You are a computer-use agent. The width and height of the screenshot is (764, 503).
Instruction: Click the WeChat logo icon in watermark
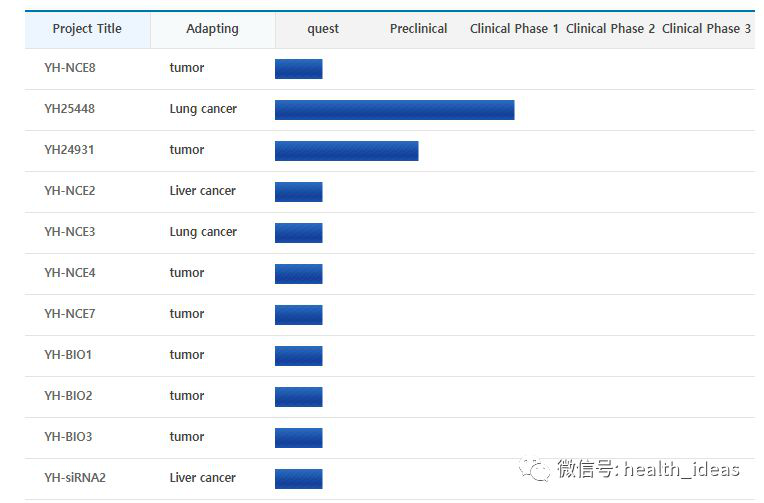535,469
